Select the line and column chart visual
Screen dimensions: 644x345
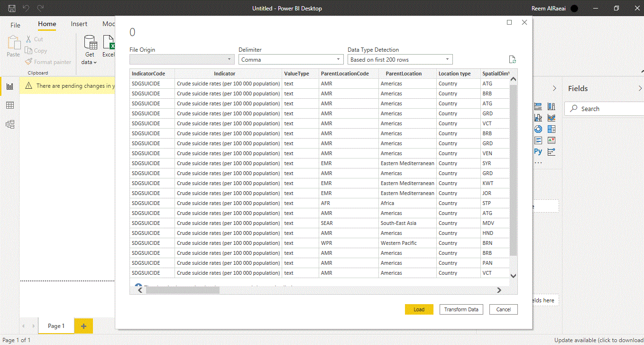pos(538,118)
